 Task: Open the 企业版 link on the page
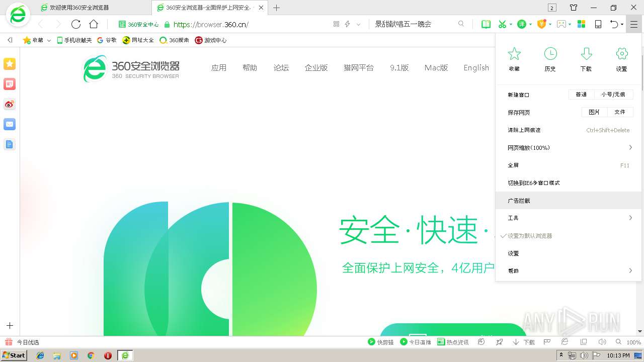[316, 68]
